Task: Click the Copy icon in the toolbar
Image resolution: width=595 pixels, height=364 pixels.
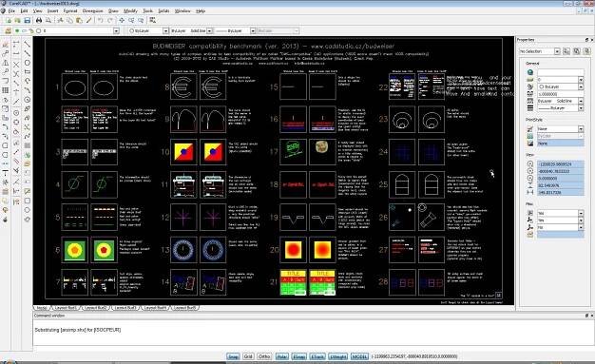Action: click(x=69, y=21)
